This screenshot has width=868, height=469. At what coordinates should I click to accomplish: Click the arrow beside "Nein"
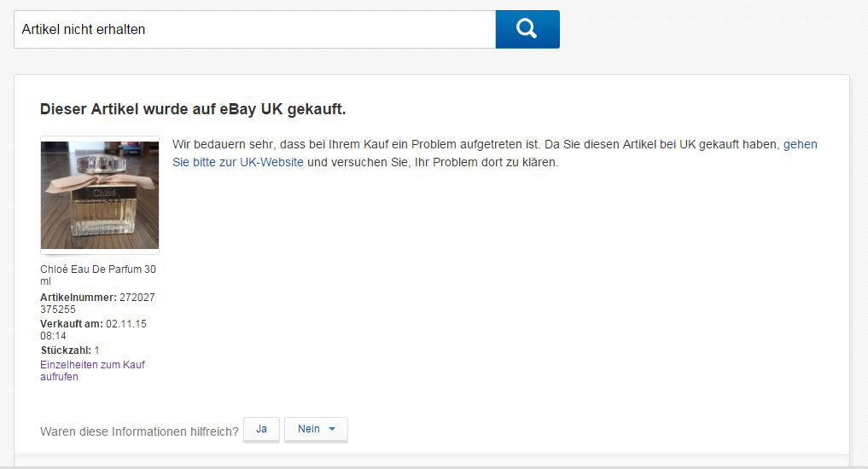click(332, 429)
